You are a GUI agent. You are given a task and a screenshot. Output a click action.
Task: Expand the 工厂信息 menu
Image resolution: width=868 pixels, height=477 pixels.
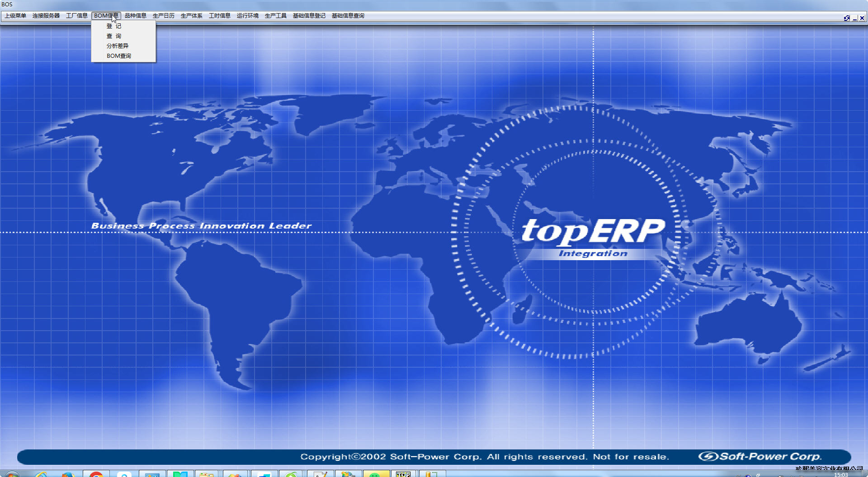pos(77,16)
